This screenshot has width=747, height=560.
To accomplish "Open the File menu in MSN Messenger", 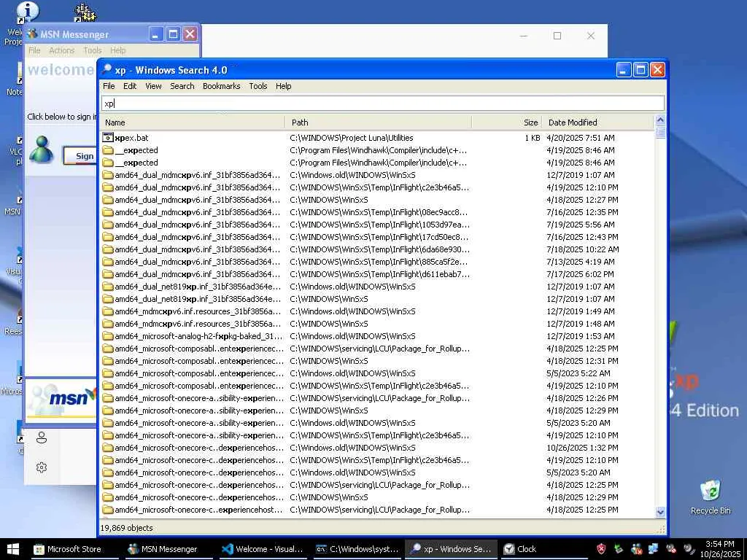I will tap(34, 50).
